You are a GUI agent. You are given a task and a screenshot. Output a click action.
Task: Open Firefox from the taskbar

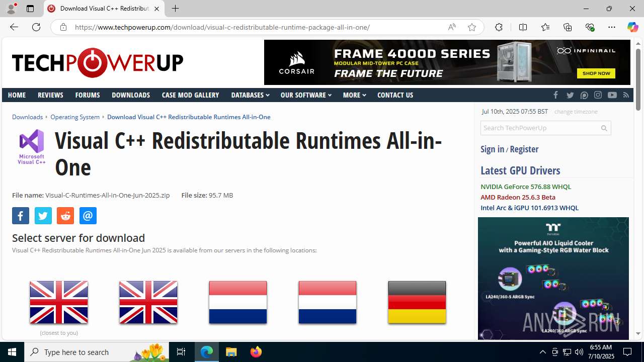[256, 352]
